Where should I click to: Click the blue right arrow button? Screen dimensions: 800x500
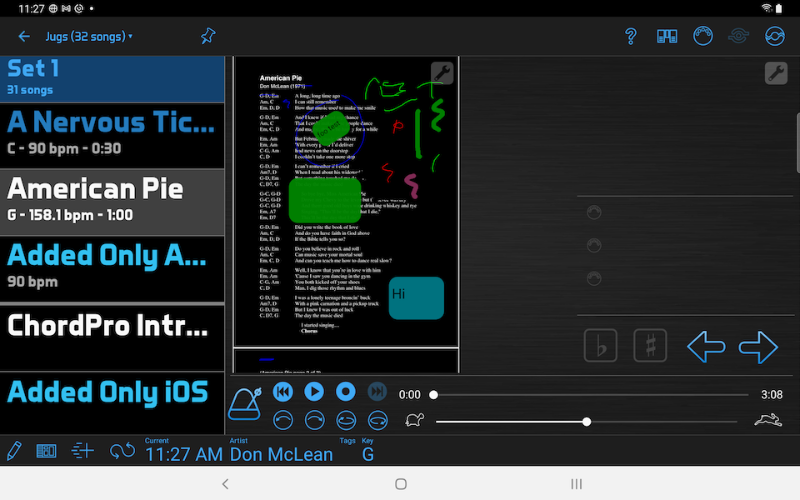758,347
